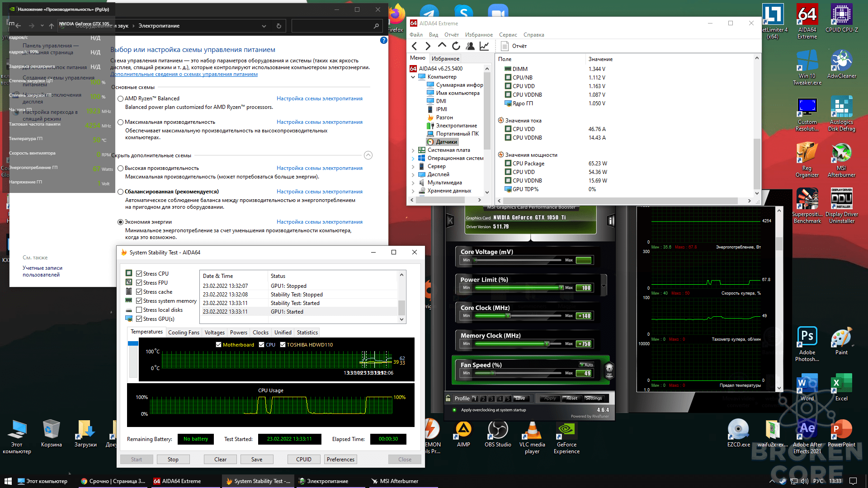This screenshot has width=868, height=488.
Task: Select Максимальная производительность power plan
Action: click(120, 122)
